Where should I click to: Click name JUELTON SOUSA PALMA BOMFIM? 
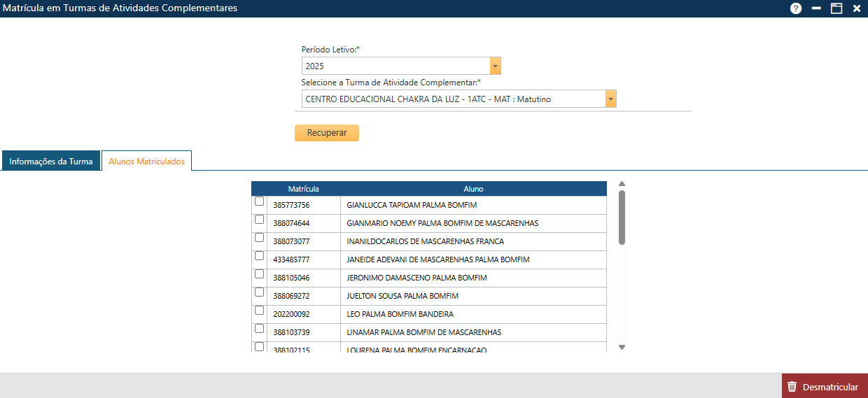click(x=402, y=296)
